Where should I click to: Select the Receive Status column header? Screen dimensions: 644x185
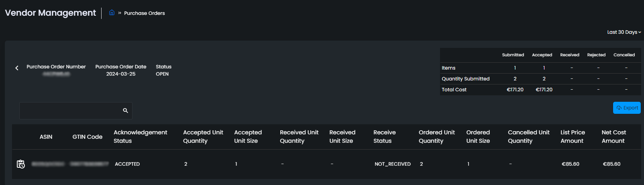point(384,137)
